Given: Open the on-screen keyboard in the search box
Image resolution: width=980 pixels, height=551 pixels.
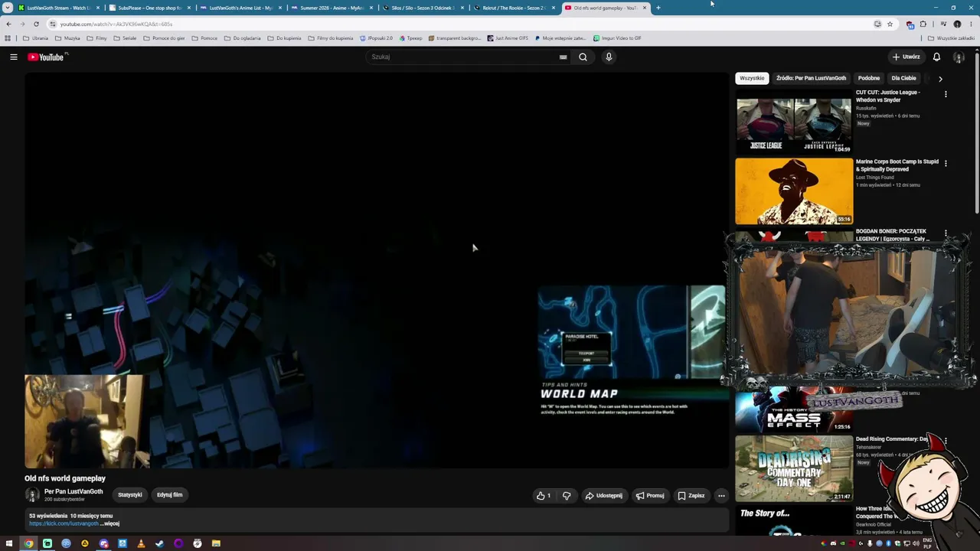Looking at the screenshot, I should pyautogui.click(x=563, y=57).
